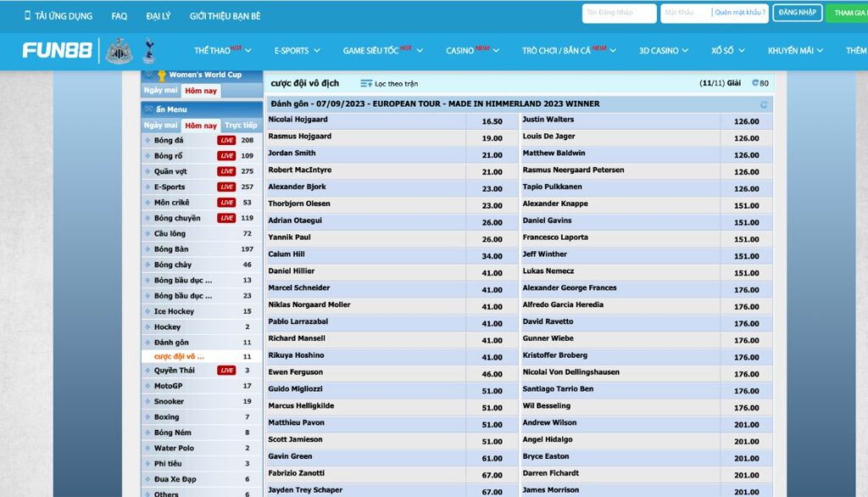Image resolution: width=868 pixels, height=497 pixels.
Task: Click the Newcastle United club crest
Action: tap(119, 51)
